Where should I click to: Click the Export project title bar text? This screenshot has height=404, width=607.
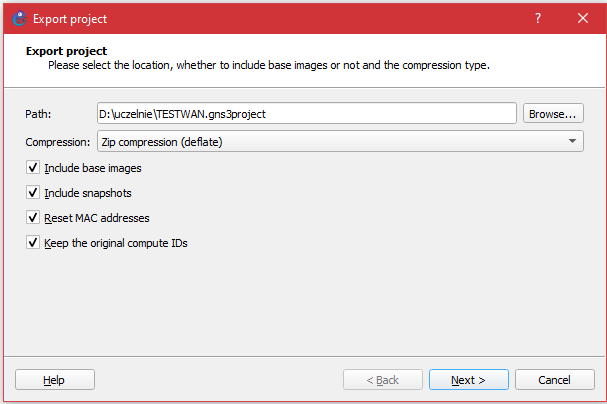click(x=70, y=18)
